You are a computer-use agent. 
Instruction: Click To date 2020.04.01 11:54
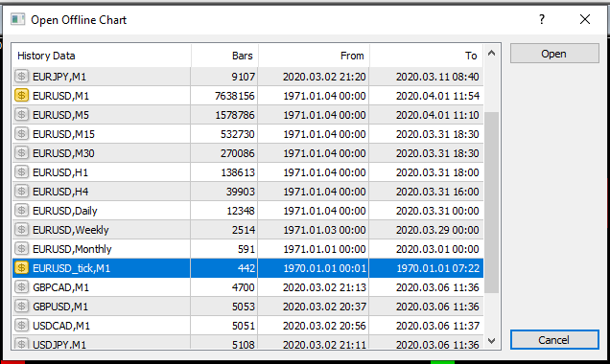[437, 96]
